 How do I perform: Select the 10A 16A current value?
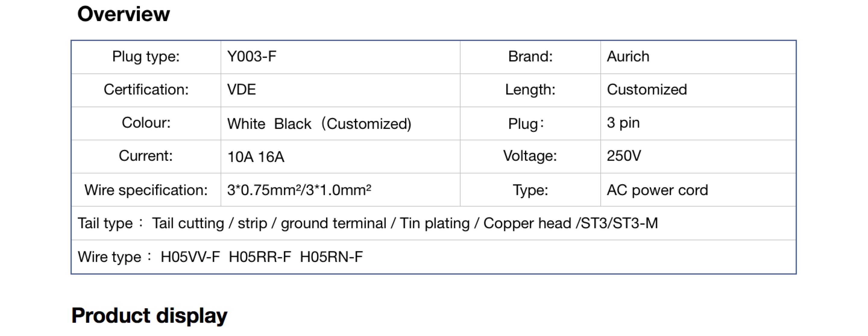(256, 157)
